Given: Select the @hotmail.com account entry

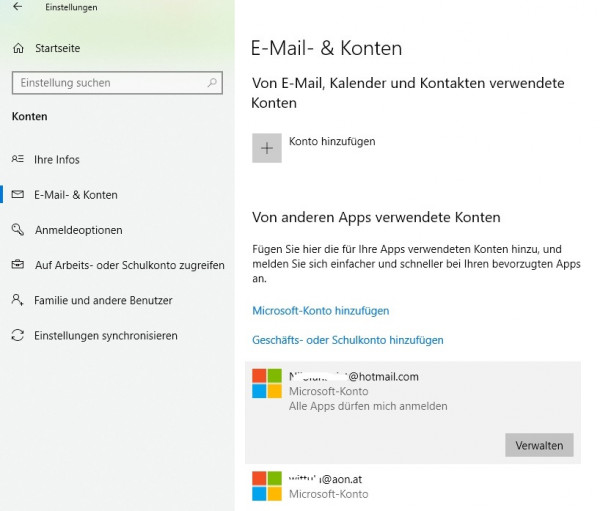Looking at the screenshot, I should coord(413,413).
